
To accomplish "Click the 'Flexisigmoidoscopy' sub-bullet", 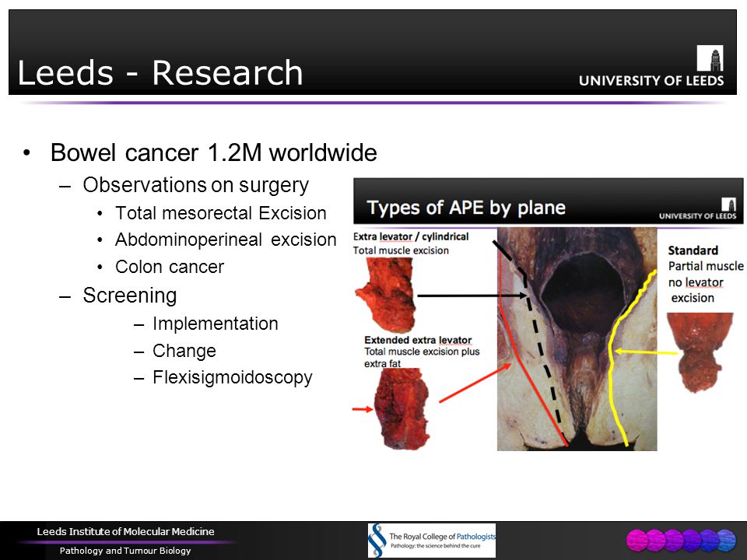I will (x=233, y=378).
